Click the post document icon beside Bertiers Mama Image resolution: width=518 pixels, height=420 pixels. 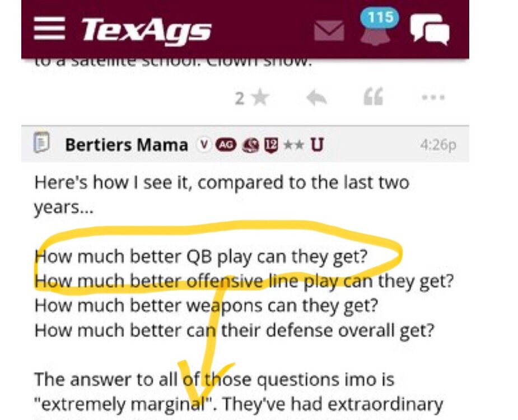[42, 143]
